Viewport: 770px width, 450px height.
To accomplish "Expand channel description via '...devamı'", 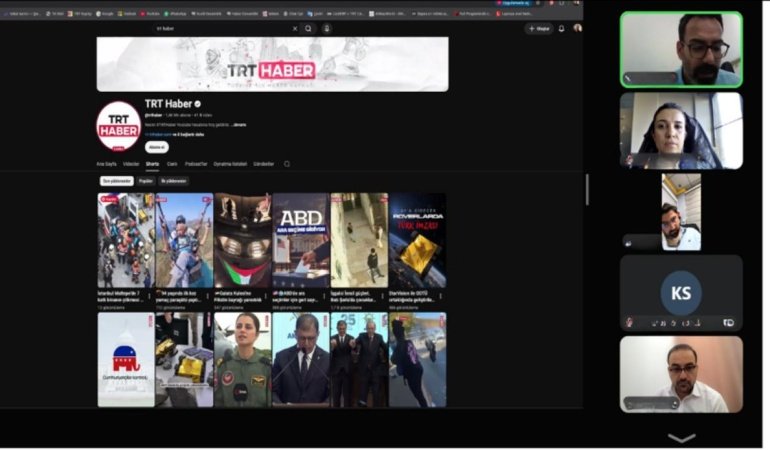I will [x=239, y=125].
